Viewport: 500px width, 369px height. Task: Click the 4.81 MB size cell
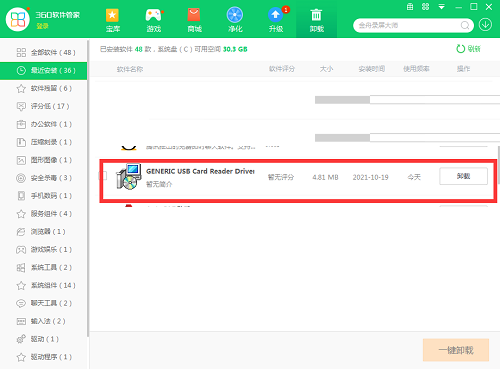(325, 177)
